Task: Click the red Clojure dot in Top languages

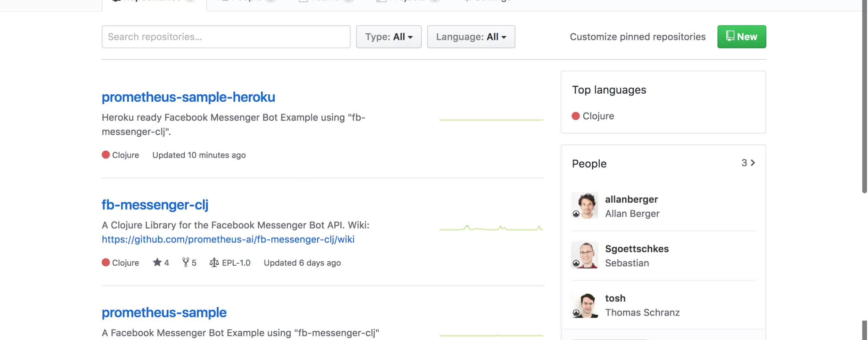Action: click(x=575, y=116)
